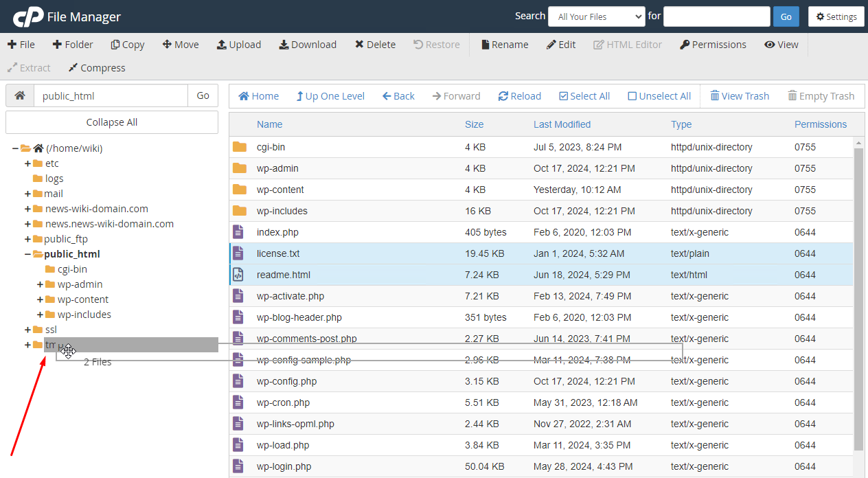868x478 pixels.
Task: Select the wp-config.php file name
Action: 287,381
